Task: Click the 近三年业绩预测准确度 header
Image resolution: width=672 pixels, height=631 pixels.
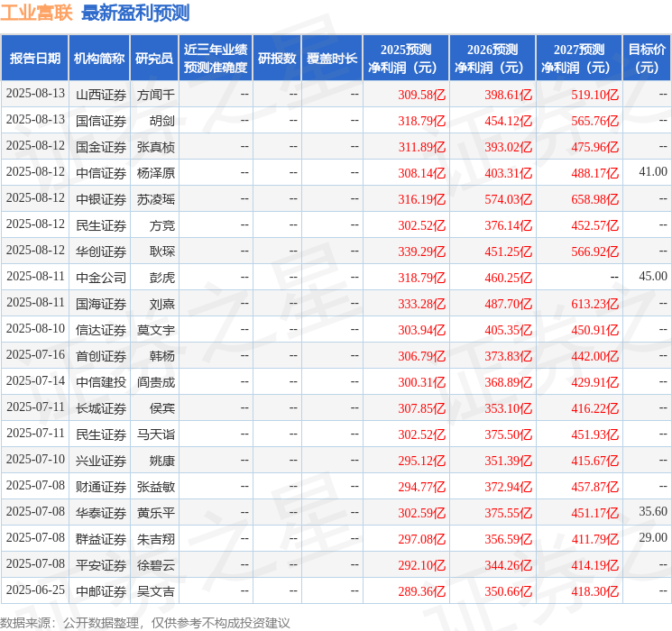Action: point(216,59)
